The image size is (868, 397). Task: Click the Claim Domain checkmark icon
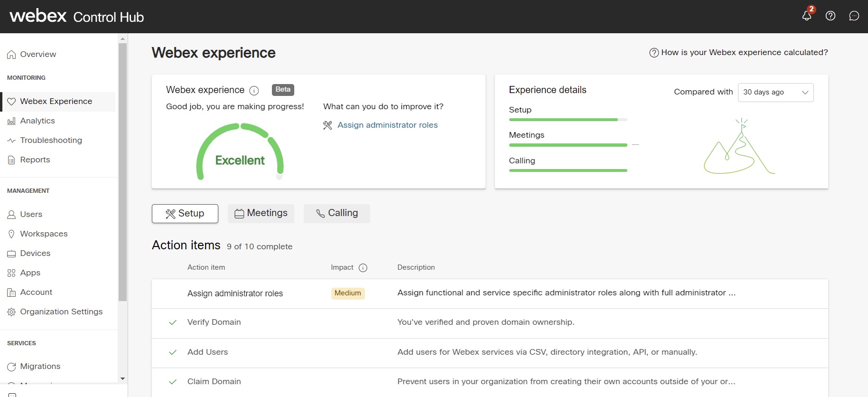173,382
